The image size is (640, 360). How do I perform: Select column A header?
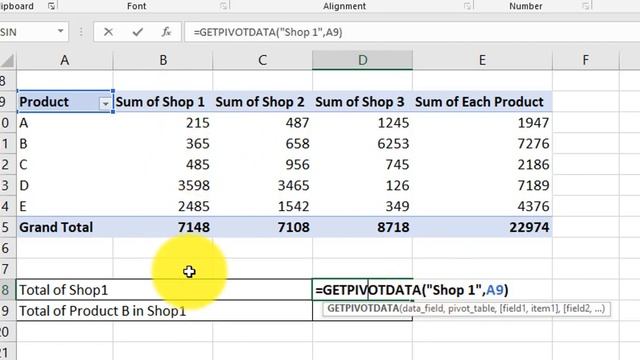coord(64,60)
